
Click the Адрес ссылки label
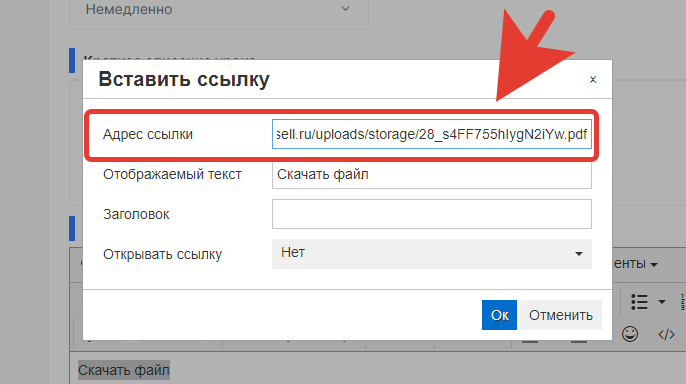[x=148, y=134]
